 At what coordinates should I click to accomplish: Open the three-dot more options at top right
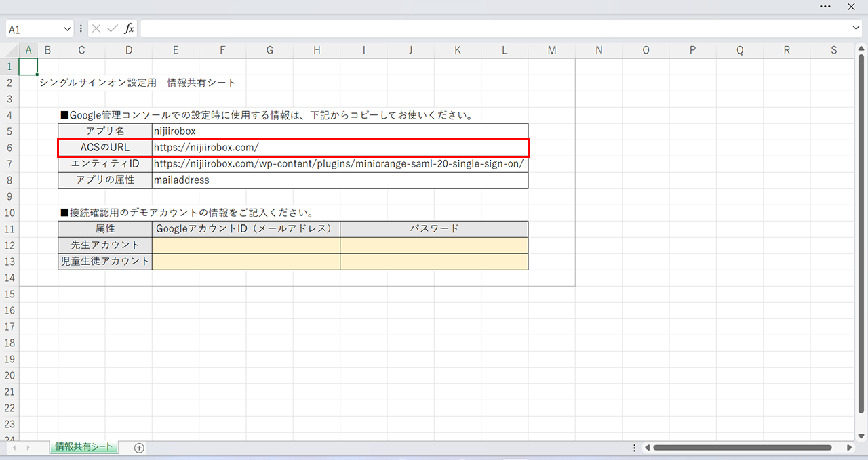tap(825, 6)
